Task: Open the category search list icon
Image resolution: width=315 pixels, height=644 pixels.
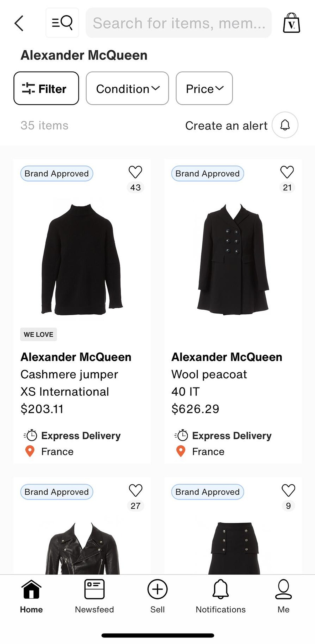Action: 62,23
